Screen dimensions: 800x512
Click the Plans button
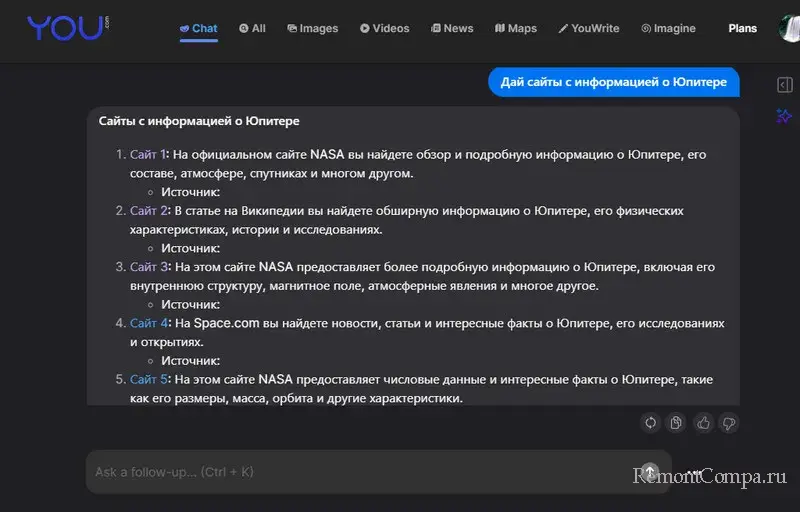tap(743, 28)
